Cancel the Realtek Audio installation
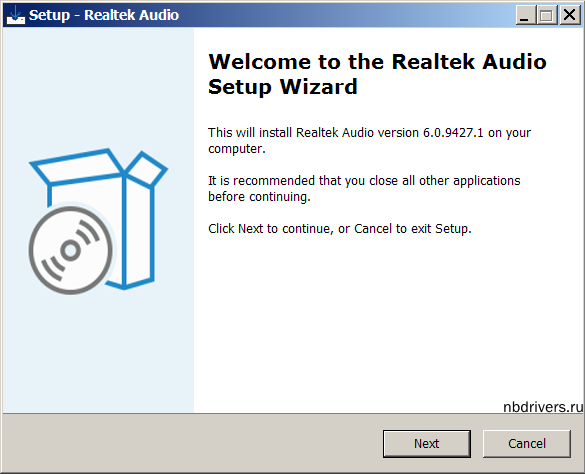Image resolution: width=585 pixels, height=474 pixels. (x=526, y=443)
